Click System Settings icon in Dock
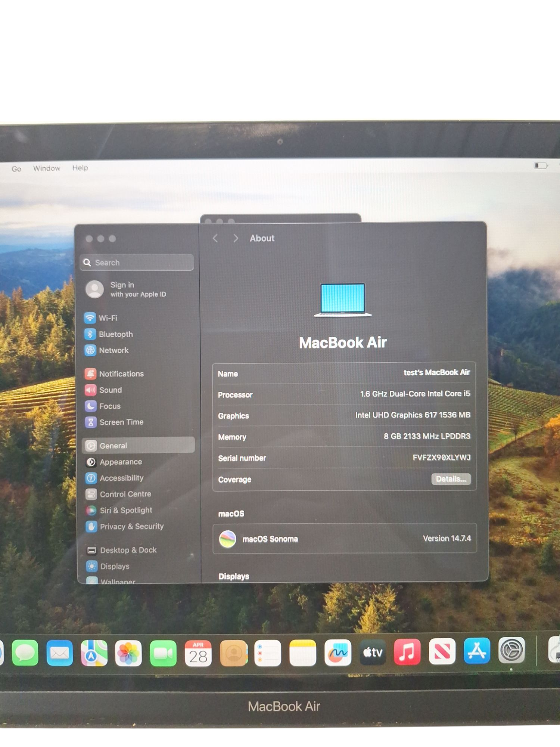Image resolution: width=560 pixels, height=747 pixels. pyautogui.click(x=511, y=650)
